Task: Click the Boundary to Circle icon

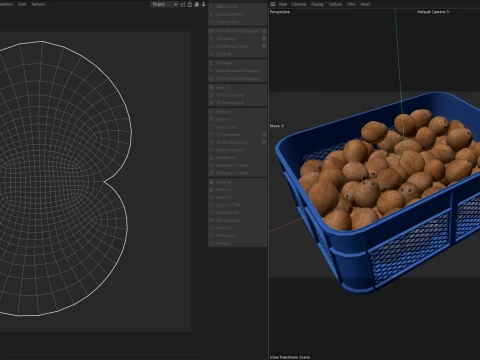Action: click(211, 165)
